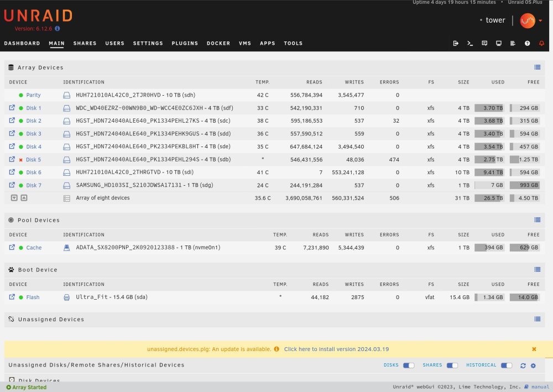Toggle the Array Devices view icon
Screen dimensions: 553x392
coord(537,67)
